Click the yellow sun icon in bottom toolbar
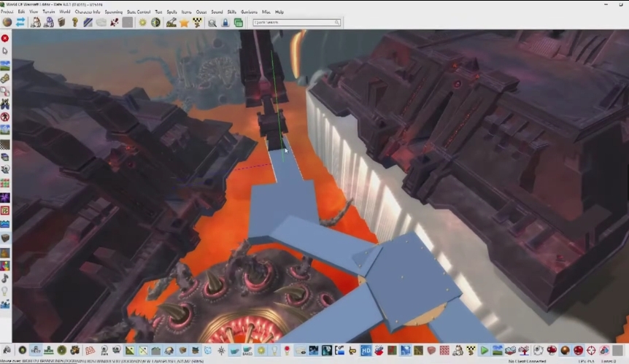Screen dimensions: 629x364 click(x=261, y=351)
